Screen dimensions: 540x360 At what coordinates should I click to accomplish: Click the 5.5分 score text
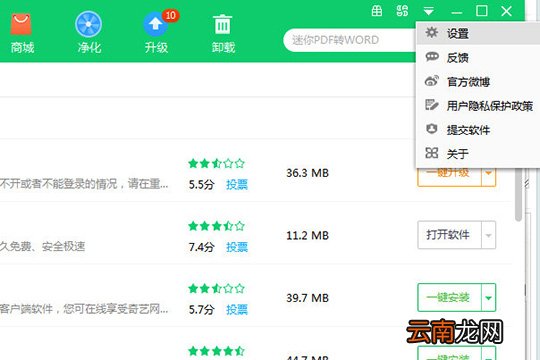[201, 185]
